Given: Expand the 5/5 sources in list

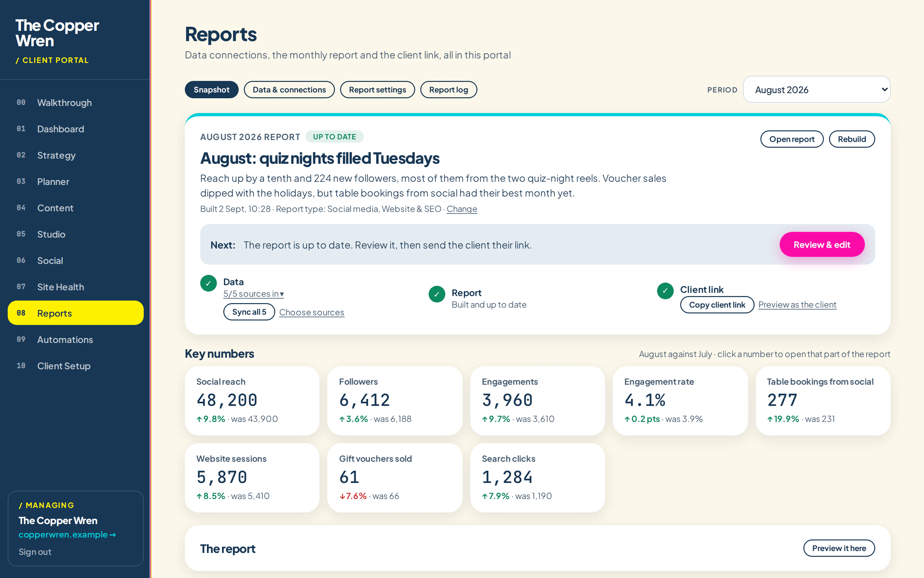Looking at the screenshot, I should (253, 293).
